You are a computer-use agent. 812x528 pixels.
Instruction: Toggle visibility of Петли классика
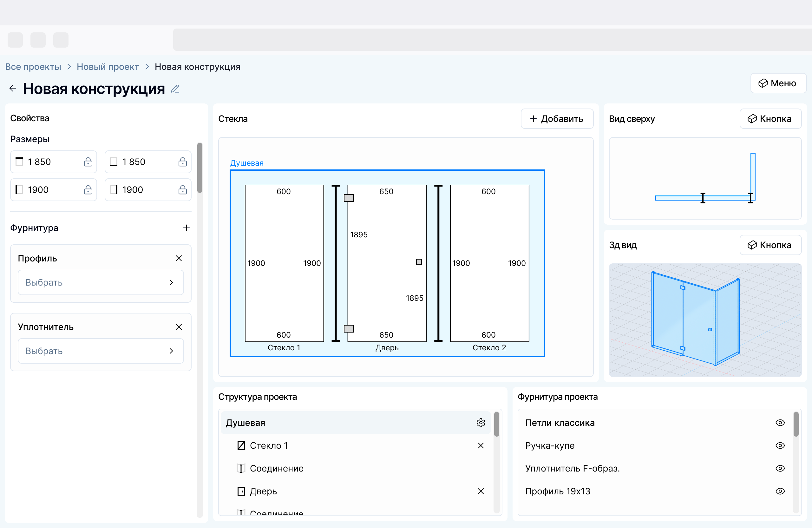coord(780,423)
